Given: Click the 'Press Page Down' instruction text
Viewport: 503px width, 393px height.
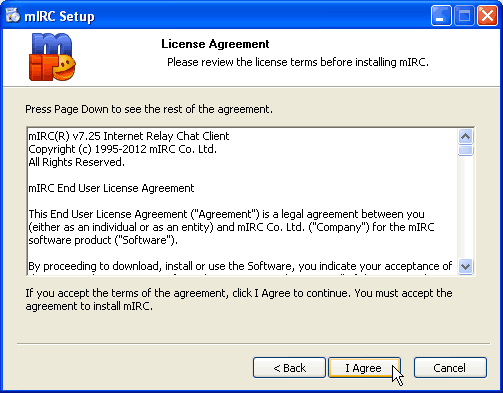Looking at the screenshot, I should [x=149, y=109].
